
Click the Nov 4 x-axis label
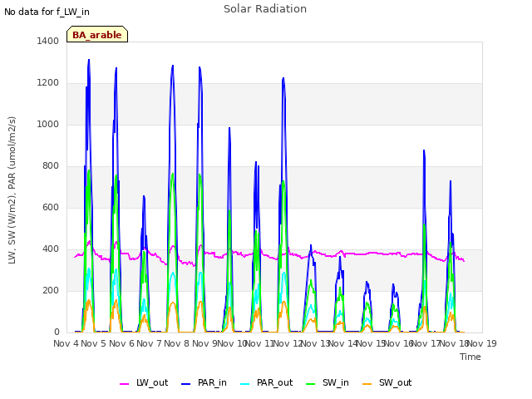(66, 343)
